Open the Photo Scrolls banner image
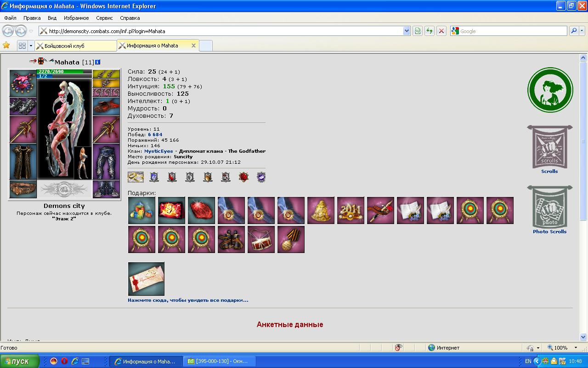588x368 pixels. (x=550, y=207)
